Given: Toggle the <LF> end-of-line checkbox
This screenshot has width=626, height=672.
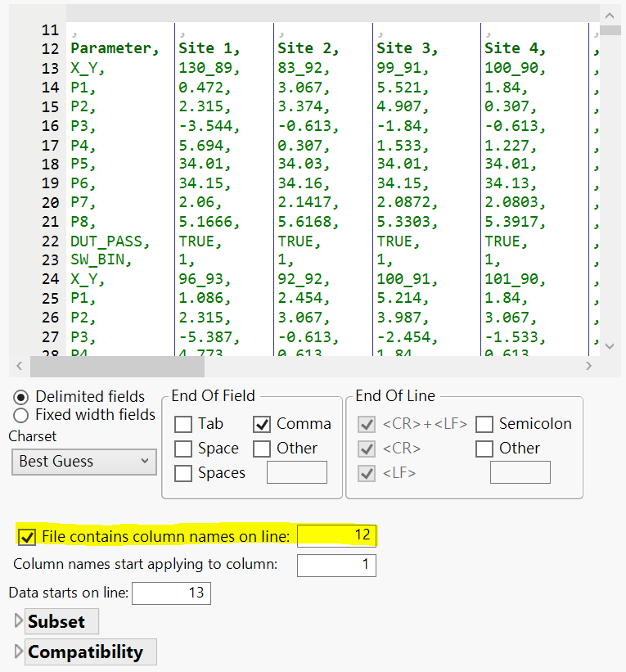Looking at the screenshot, I should click(x=367, y=473).
